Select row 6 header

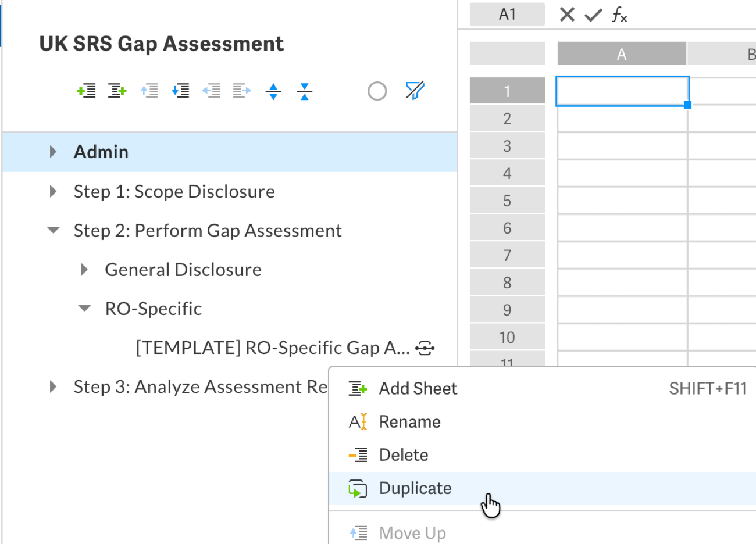click(x=507, y=228)
